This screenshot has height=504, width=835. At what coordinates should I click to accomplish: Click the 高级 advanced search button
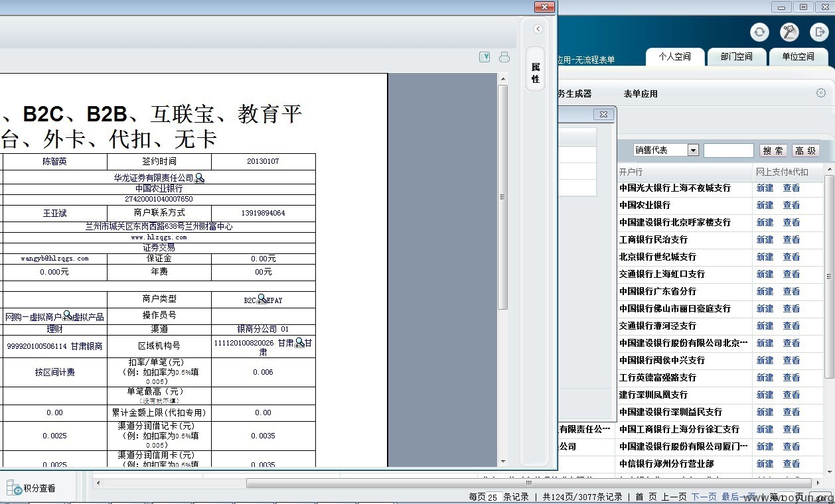point(805,151)
